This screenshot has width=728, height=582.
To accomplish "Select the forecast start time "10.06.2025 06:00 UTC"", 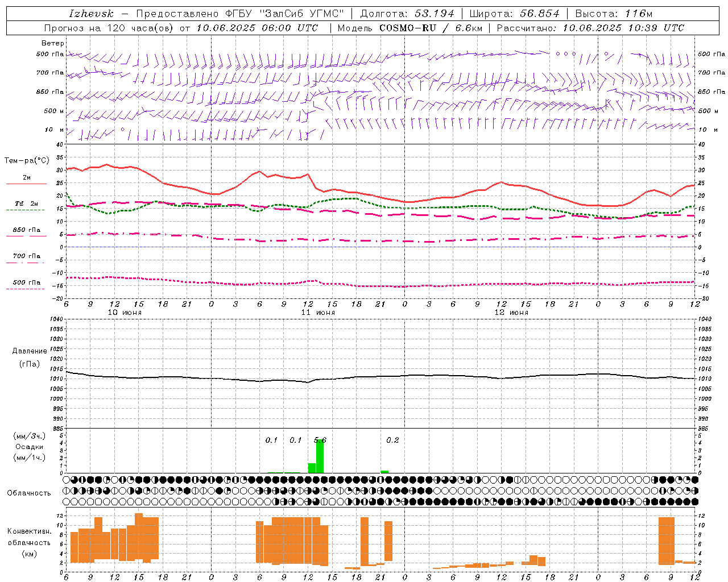I will pos(257,28).
